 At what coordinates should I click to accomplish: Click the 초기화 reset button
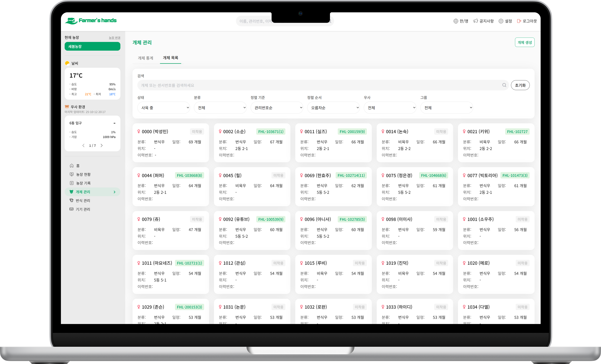[520, 85]
